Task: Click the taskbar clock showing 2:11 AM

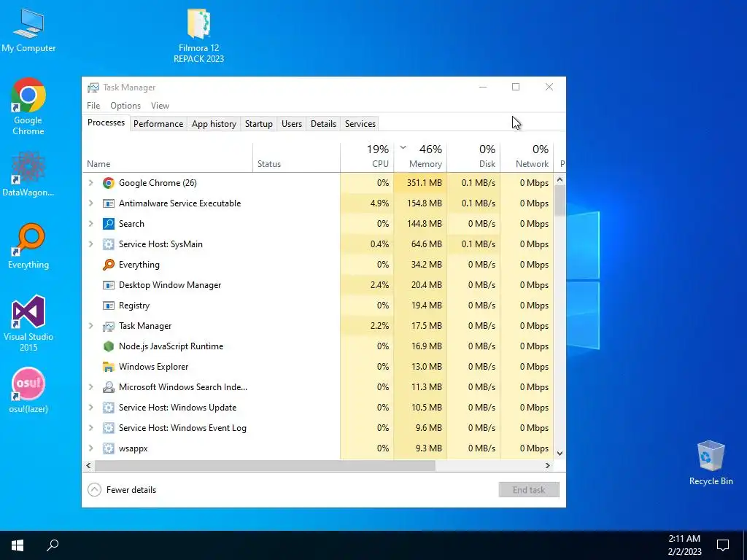Action: 684,545
